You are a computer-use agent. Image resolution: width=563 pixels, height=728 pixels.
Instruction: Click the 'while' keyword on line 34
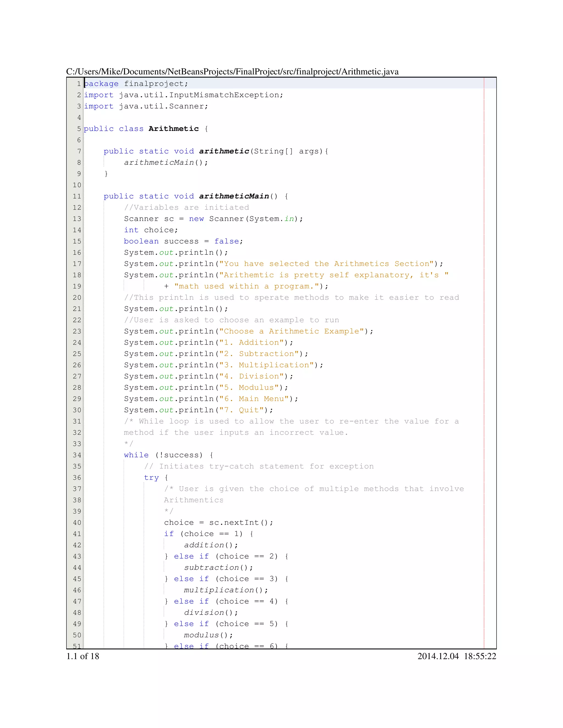pyautogui.click(x=136, y=455)
